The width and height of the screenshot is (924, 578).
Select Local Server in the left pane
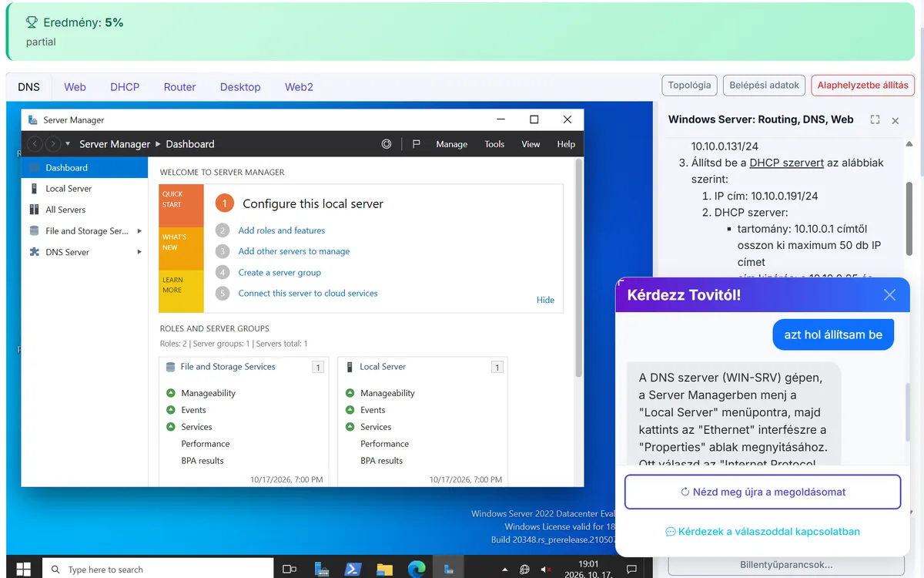(x=85, y=188)
